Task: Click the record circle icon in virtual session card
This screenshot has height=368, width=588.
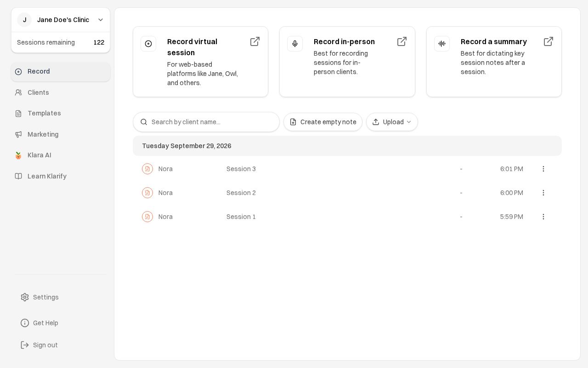Action: 148,44
